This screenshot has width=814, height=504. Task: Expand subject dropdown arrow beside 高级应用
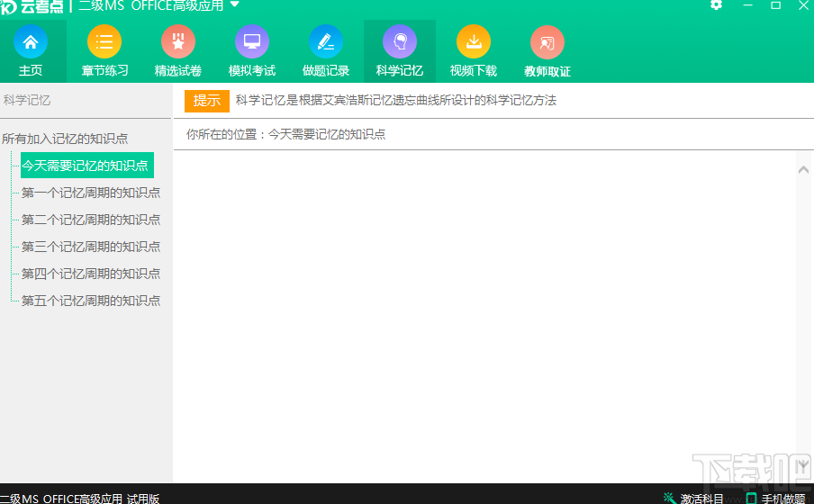pyautogui.click(x=235, y=4)
